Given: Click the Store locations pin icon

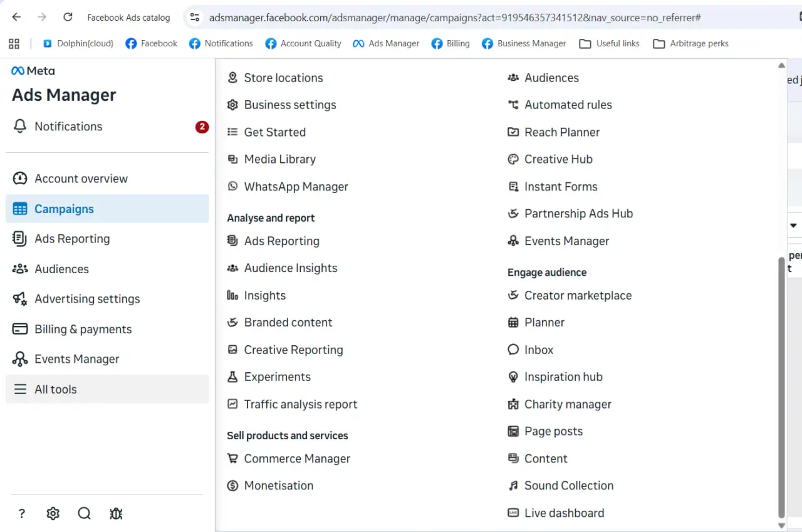Looking at the screenshot, I should pyautogui.click(x=232, y=78).
